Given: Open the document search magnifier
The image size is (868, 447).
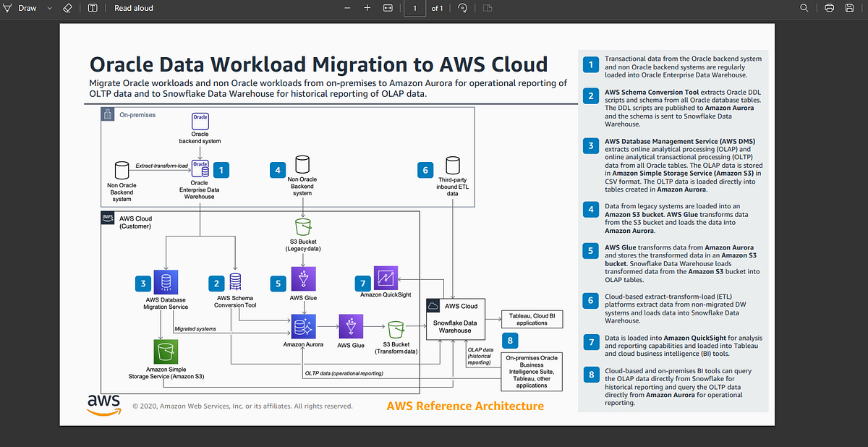Looking at the screenshot, I should pos(804,8).
